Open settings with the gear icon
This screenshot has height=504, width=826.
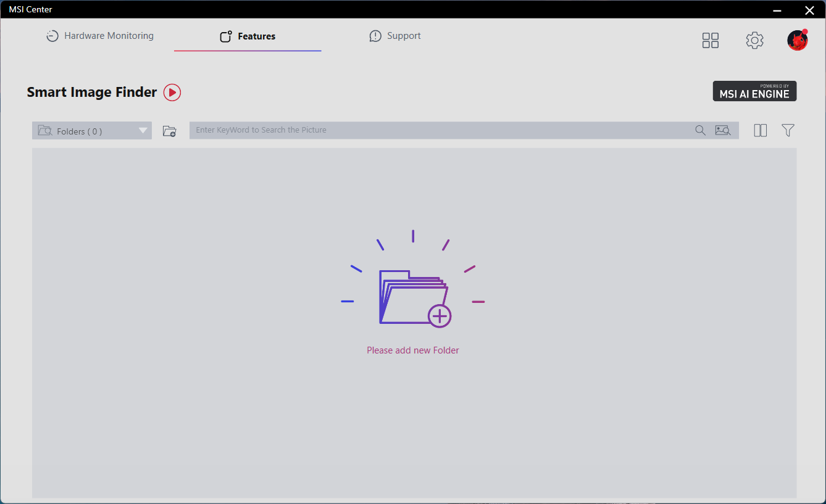tap(754, 41)
